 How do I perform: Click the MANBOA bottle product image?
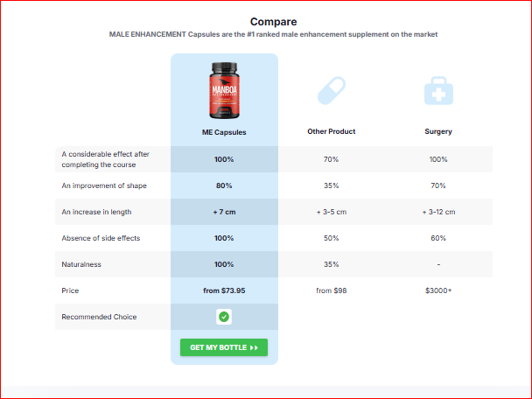pos(224,91)
